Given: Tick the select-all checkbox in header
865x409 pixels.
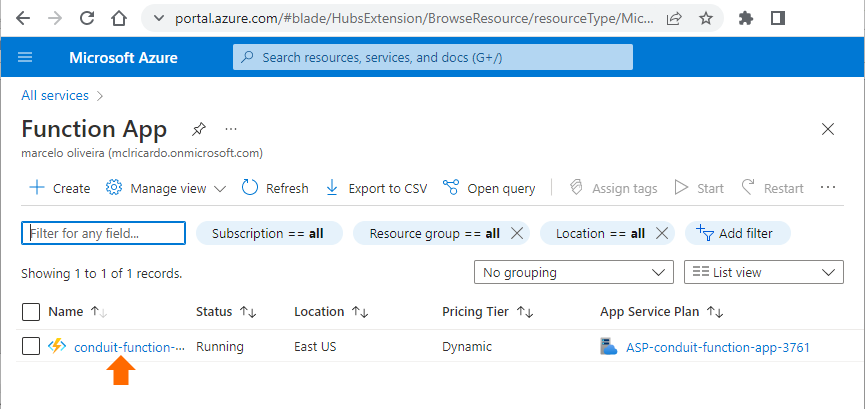Looking at the screenshot, I should click(x=31, y=312).
